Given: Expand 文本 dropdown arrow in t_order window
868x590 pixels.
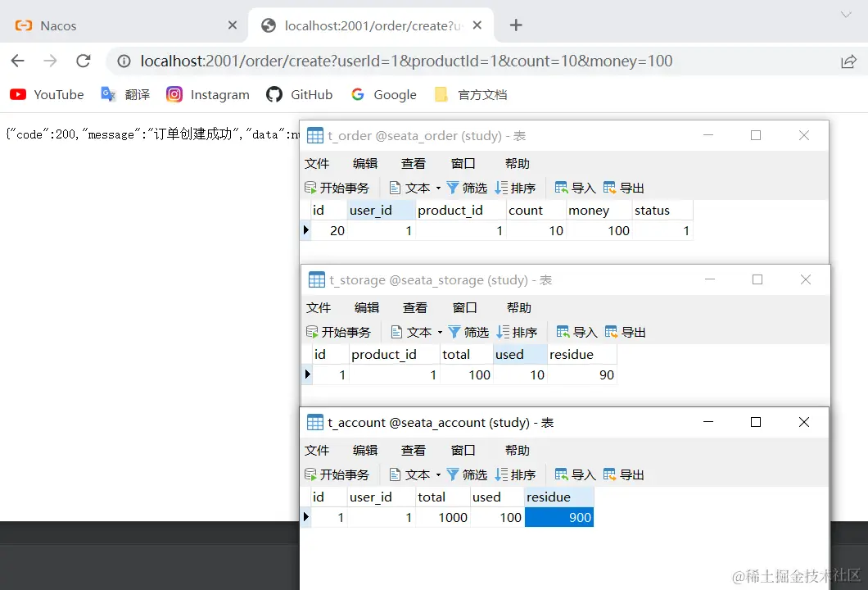Looking at the screenshot, I should [438, 188].
